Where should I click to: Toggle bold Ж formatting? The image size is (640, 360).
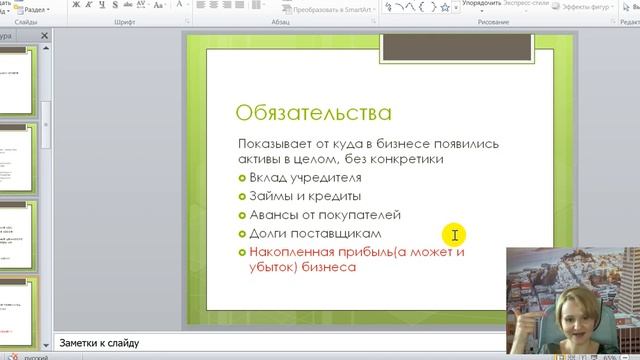(x=76, y=4)
